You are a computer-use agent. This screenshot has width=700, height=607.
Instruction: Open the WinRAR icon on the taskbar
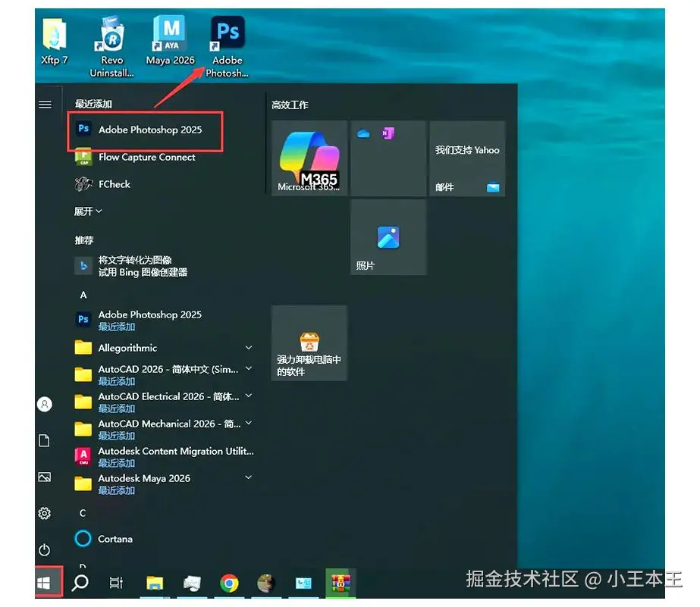[x=341, y=583]
